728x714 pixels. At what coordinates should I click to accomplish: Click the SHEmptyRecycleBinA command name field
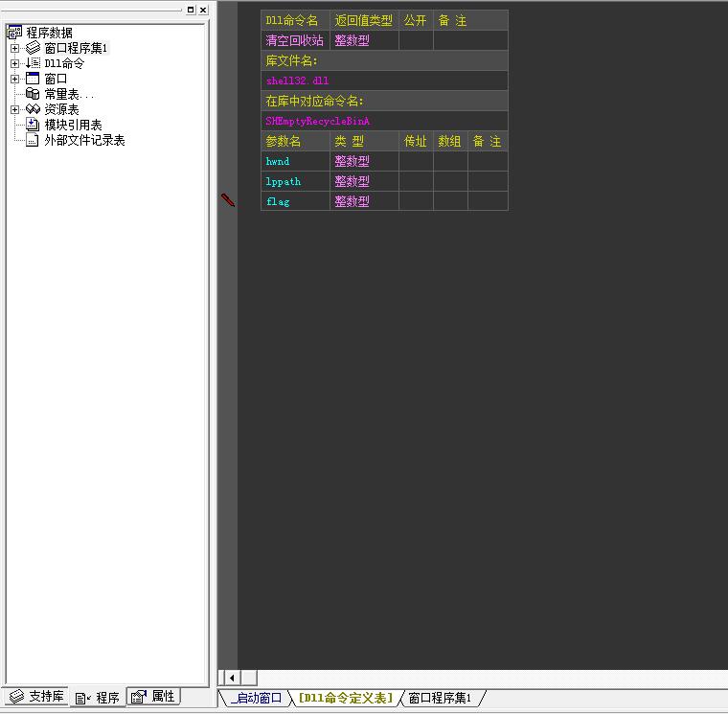pyautogui.click(x=384, y=122)
